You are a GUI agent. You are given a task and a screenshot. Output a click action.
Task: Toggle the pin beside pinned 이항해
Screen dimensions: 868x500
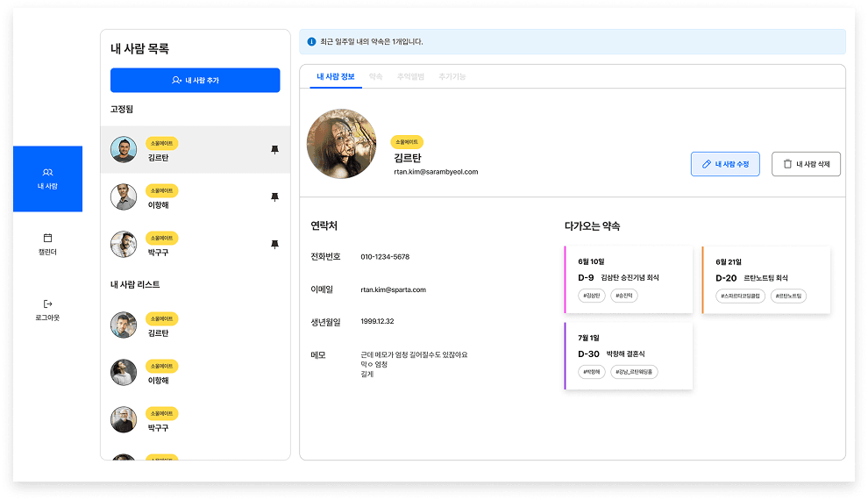pyautogui.click(x=274, y=197)
